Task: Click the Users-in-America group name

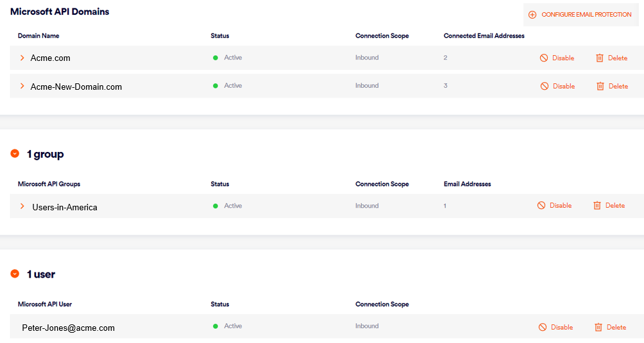Action: point(65,207)
